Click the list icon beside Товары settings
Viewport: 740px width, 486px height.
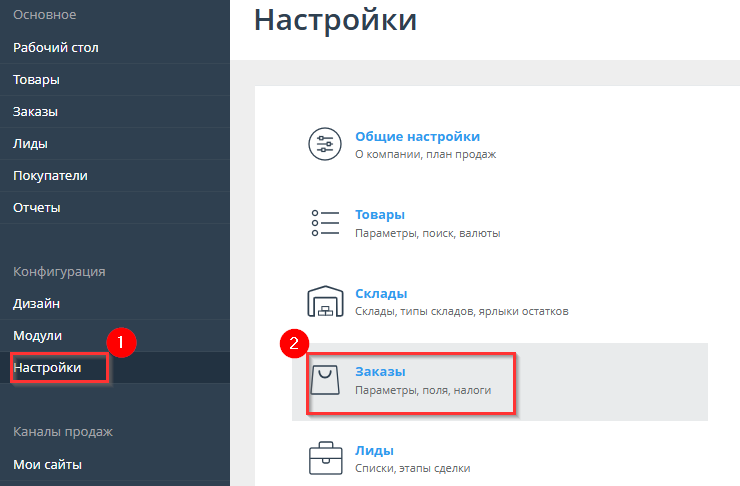[324, 222]
